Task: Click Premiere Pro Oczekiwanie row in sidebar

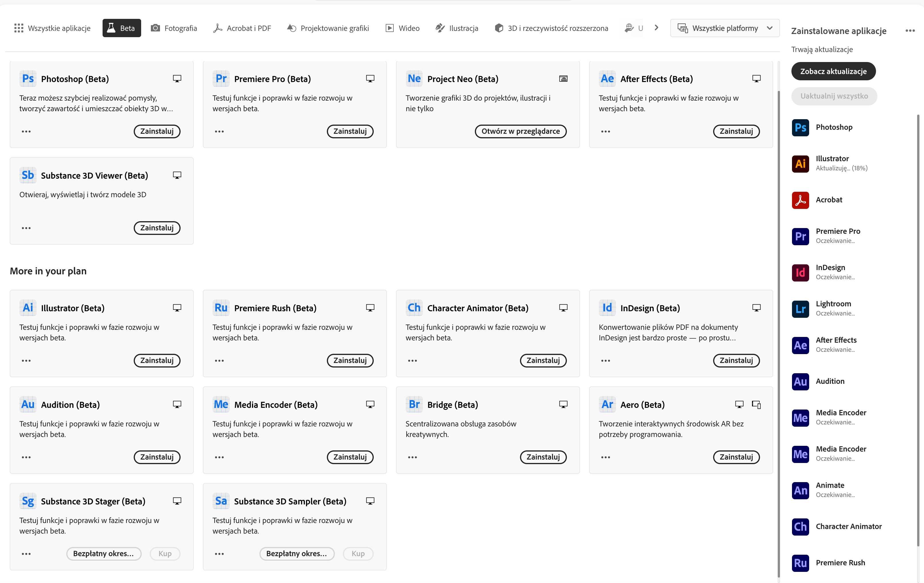Action: click(x=852, y=236)
